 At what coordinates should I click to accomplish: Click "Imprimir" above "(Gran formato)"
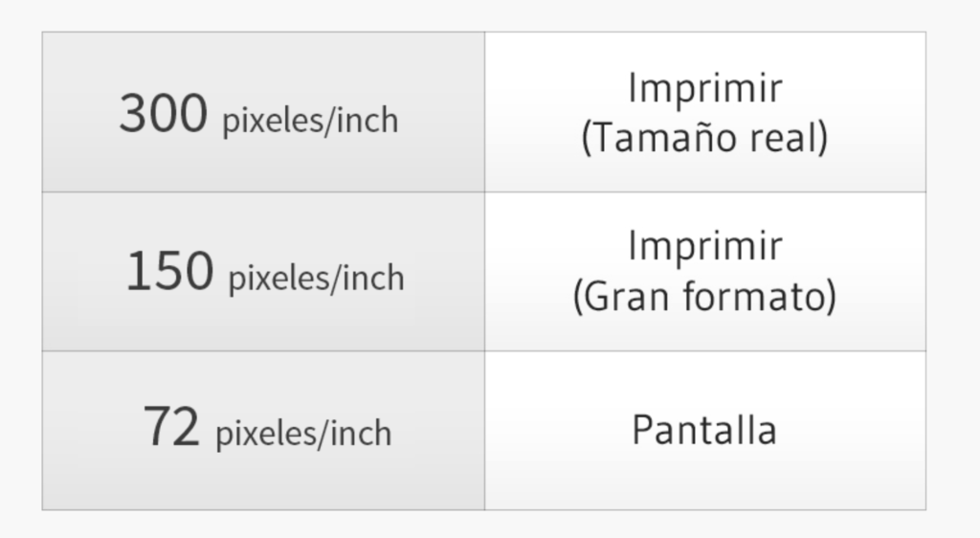(x=704, y=246)
